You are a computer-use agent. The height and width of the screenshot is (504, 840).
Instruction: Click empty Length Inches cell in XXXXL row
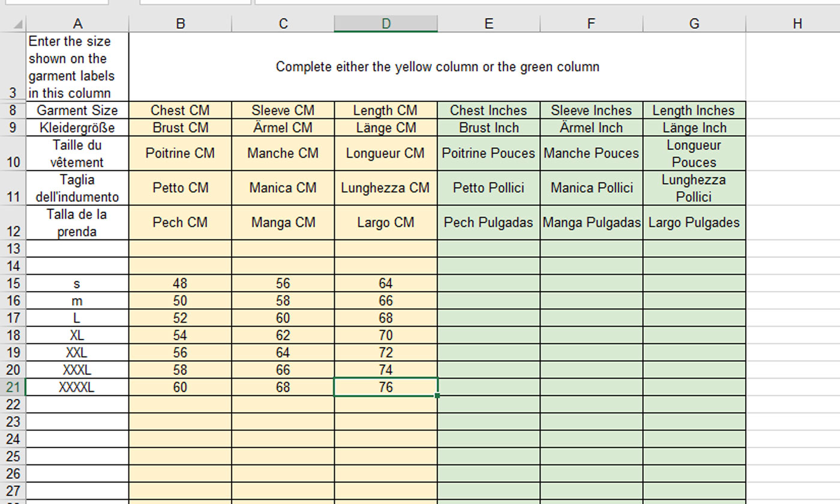(x=694, y=387)
